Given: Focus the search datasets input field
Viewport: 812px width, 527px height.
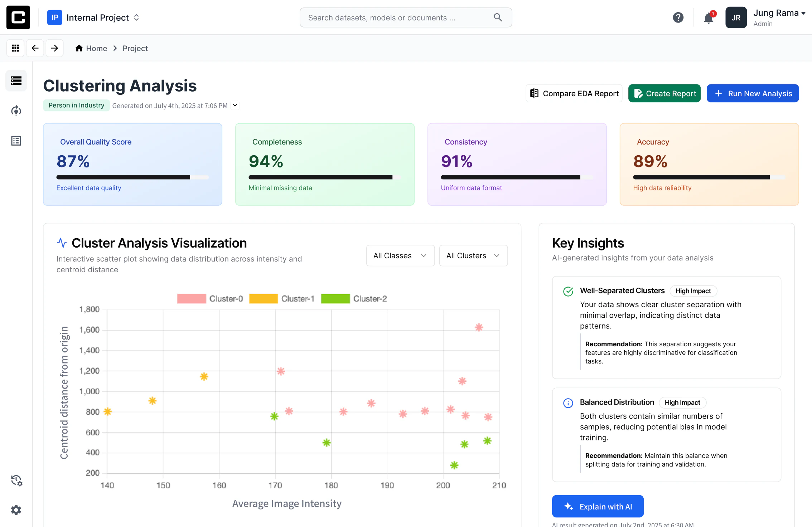Looking at the screenshot, I should [x=406, y=18].
